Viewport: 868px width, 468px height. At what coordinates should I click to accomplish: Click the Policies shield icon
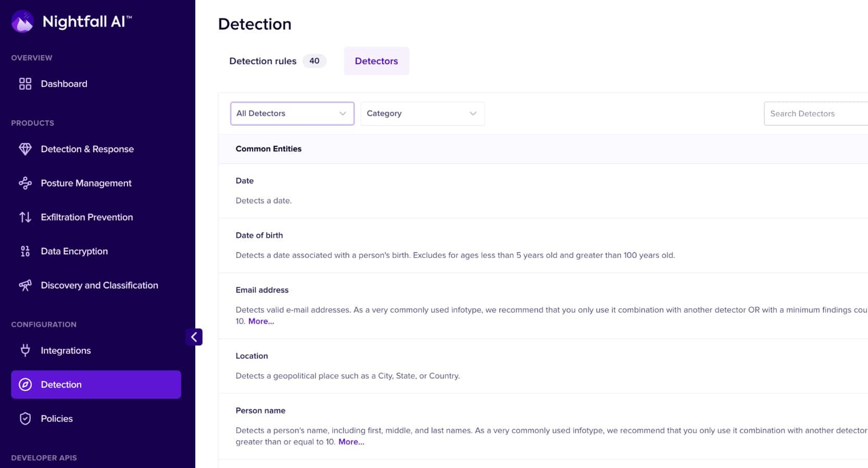pos(25,418)
